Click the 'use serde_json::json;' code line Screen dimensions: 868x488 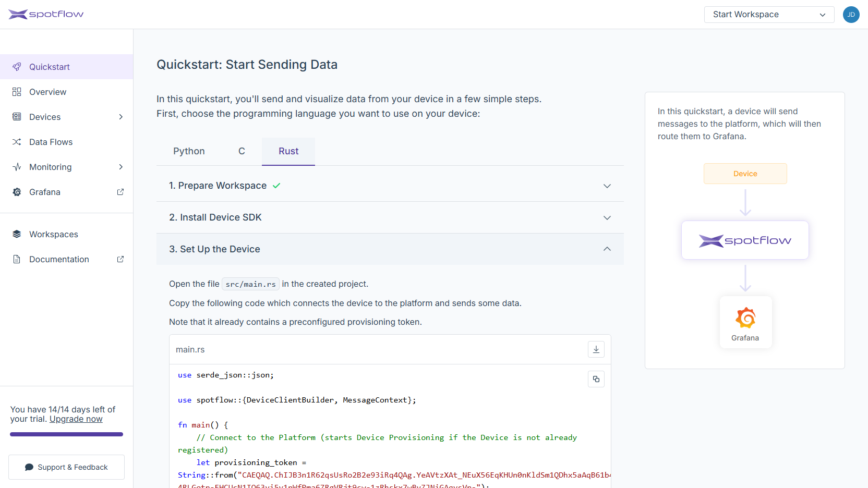(x=225, y=375)
